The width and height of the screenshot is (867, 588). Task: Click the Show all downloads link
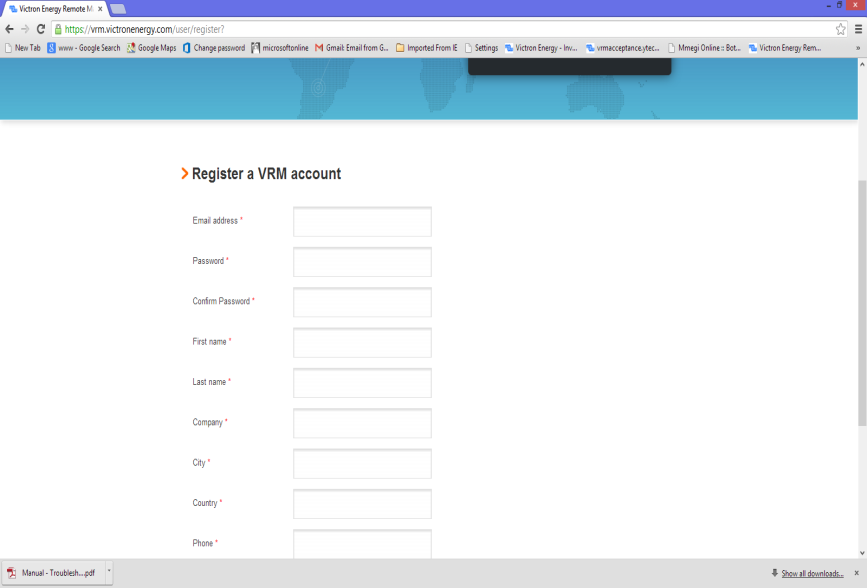[812, 573]
